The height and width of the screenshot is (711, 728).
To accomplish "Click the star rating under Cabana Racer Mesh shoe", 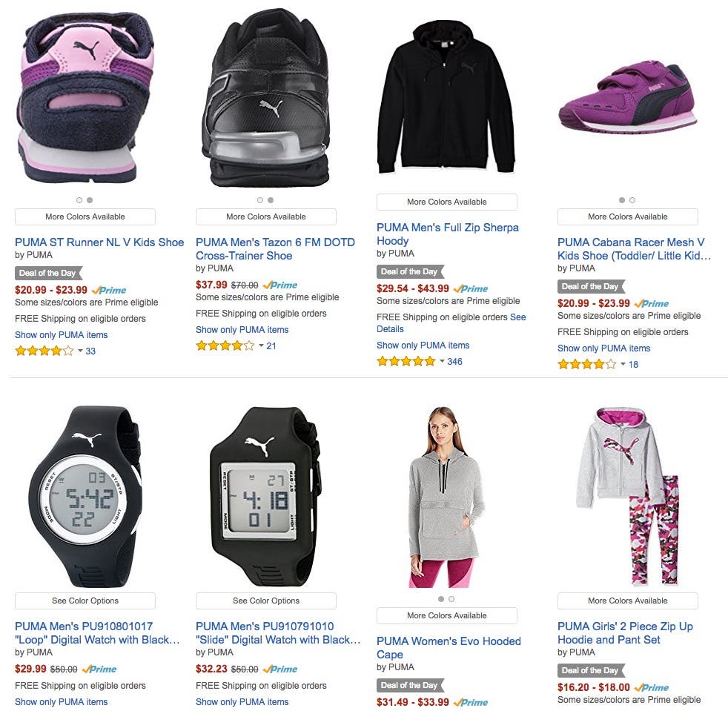I will point(587,364).
